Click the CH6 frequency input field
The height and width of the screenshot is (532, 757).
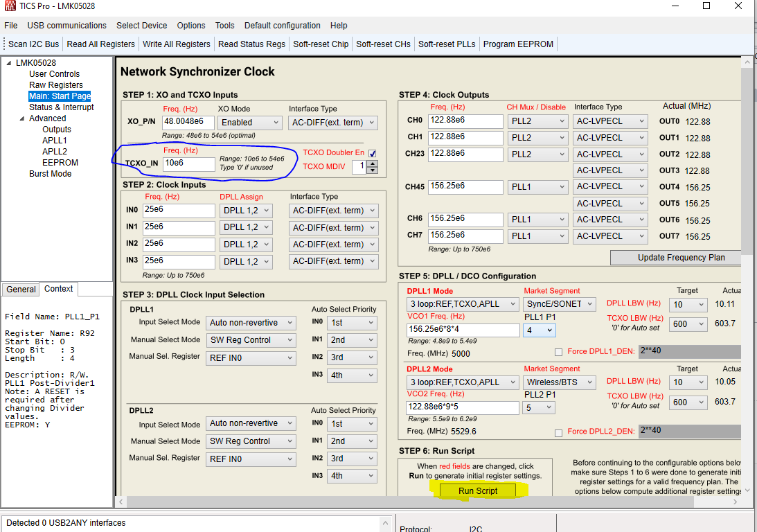point(465,219)
